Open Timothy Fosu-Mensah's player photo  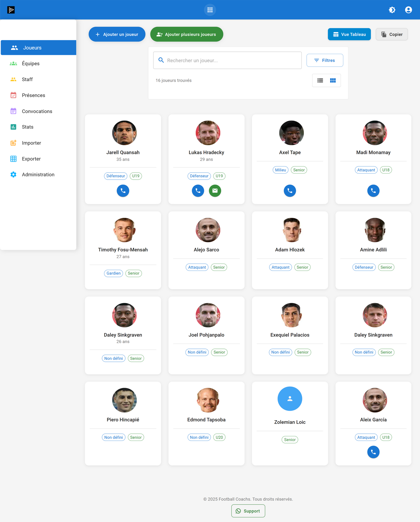point(124,230)
